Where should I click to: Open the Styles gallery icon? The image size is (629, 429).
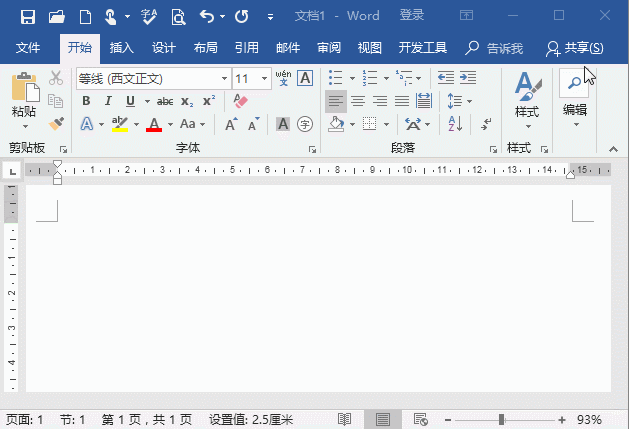tap(526, 97)
